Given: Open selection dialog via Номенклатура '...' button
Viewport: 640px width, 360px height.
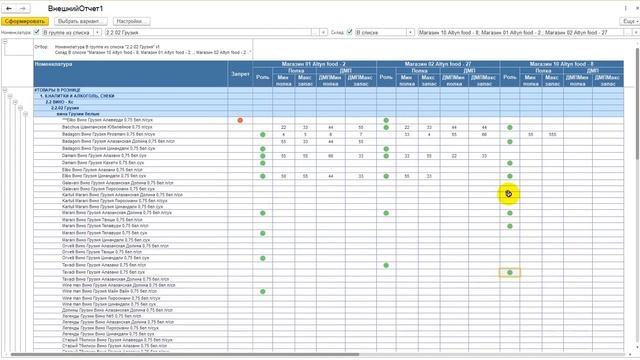Looking at the screenshot, I should click(x=315, y=32).
